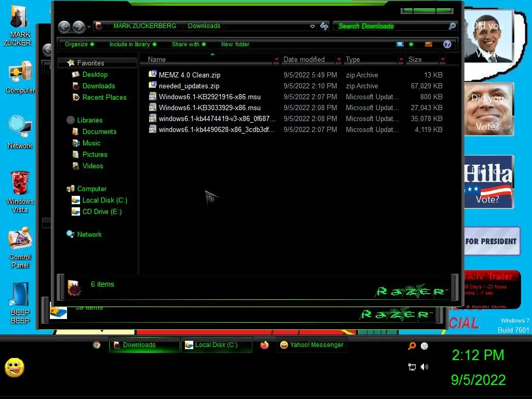Click MARK ZUCKERBERG breadcrumb in address bar

coord(144,26)
